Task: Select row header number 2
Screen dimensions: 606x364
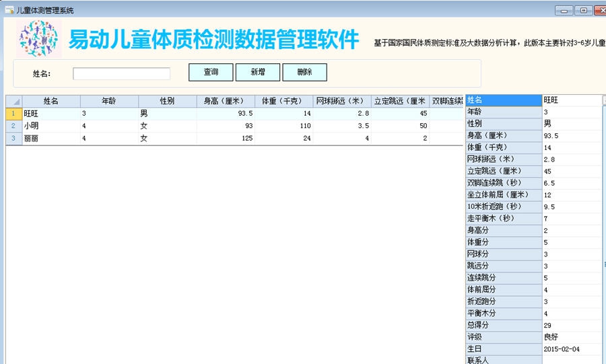Action: pyautogui.click(x=14, y=126)
